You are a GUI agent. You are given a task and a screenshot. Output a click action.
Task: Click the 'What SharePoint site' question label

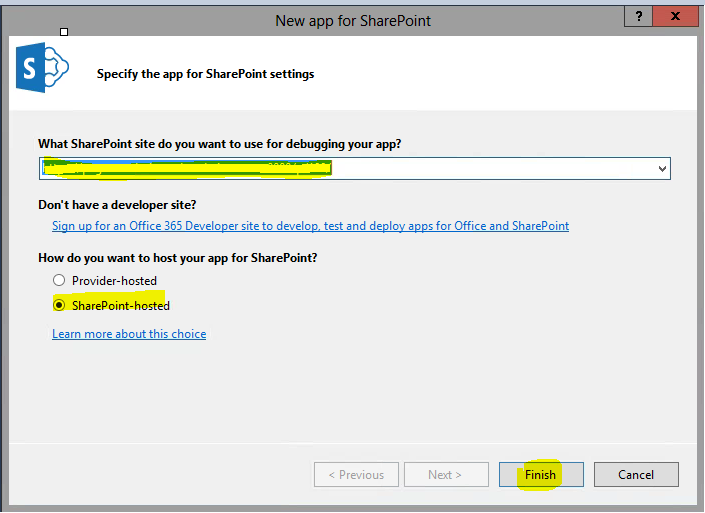pyautogui.click(x=219, y=144)
